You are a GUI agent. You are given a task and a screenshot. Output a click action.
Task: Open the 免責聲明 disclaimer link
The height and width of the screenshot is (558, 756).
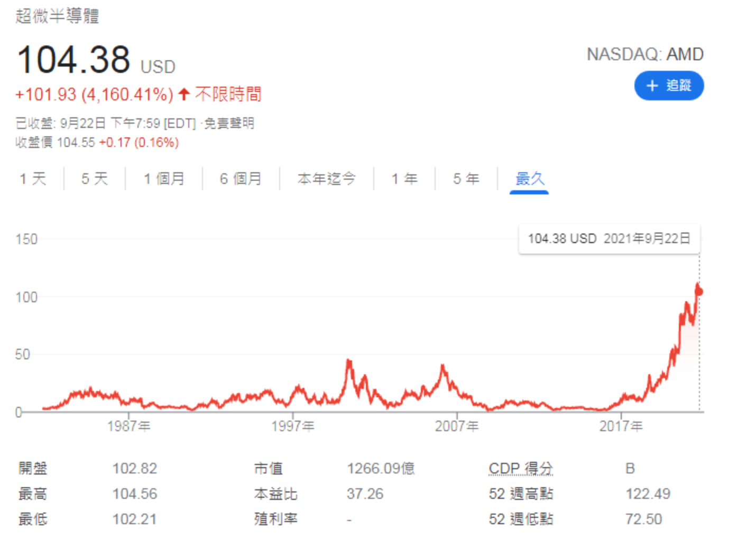click(x=229, y=124)
